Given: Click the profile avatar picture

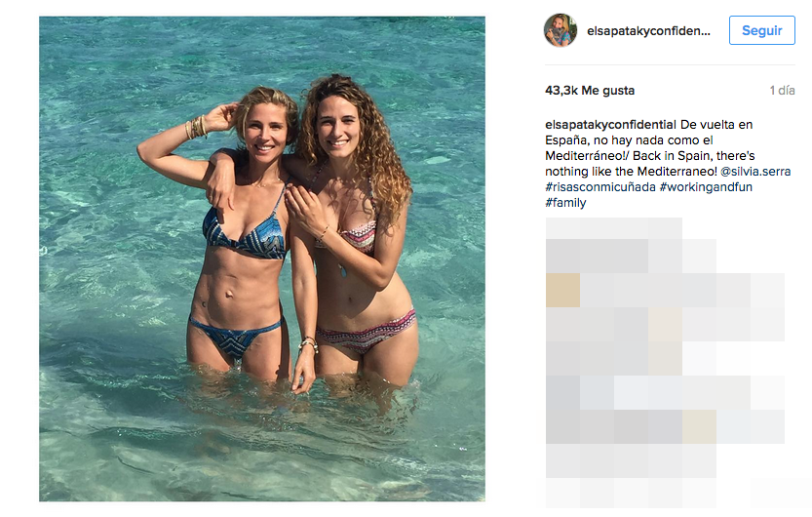Looking at the screenshot, I should click(560, 30).
